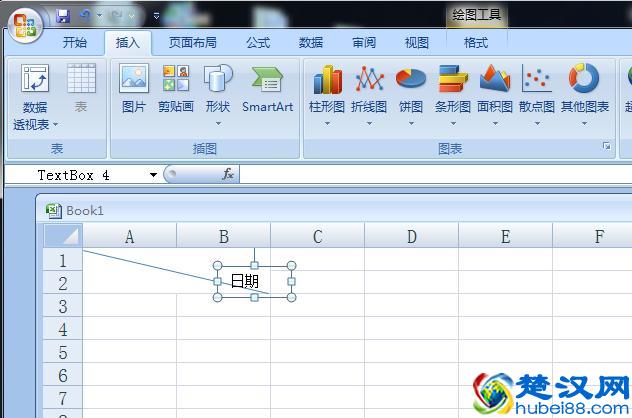The height and width of the screenshot is (418, 632).
Task: Switch to the 插入 tab
Action: tap(128, 42)
